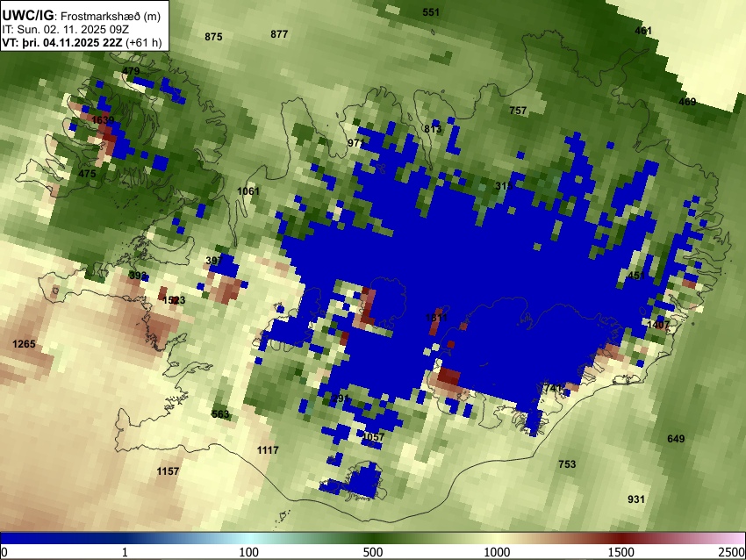Click the 315 value on the map
Screen dimensions: 746x560
(x=504, y=186)
